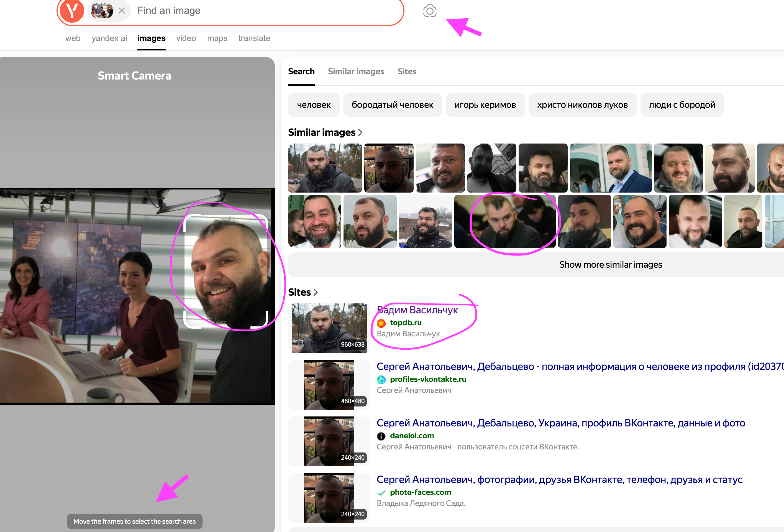Click the daneloi.com info favicon
This screenshot has width=784, height=532.
click(x=381, y=436)
